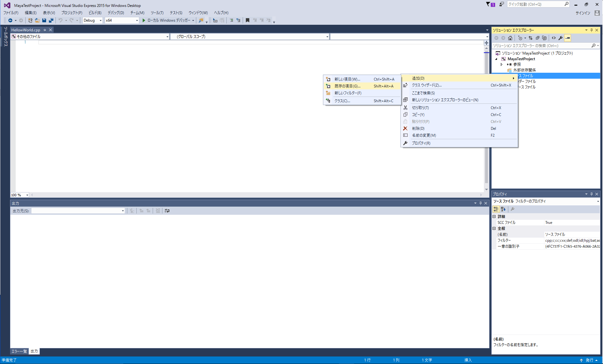Toggle bookmark icon in toolbar
The width and height of the screenshot is (603, 364).
point(247,20)
